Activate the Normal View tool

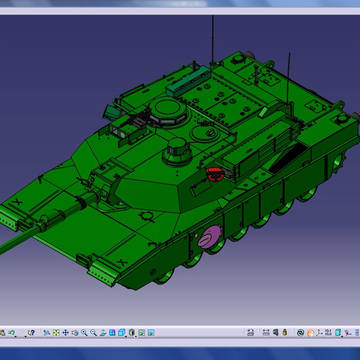[x=103, y=332]
